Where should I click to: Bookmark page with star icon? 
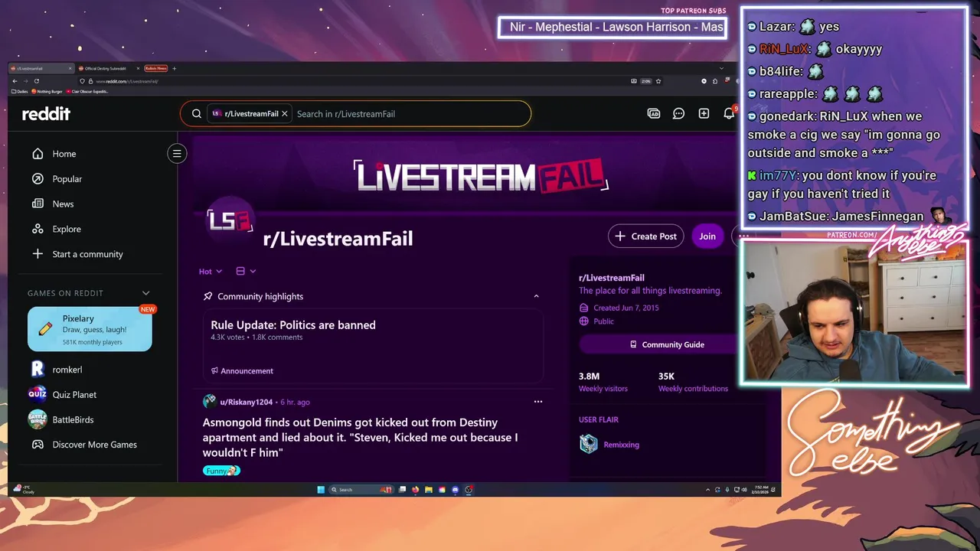pos(658,81)
